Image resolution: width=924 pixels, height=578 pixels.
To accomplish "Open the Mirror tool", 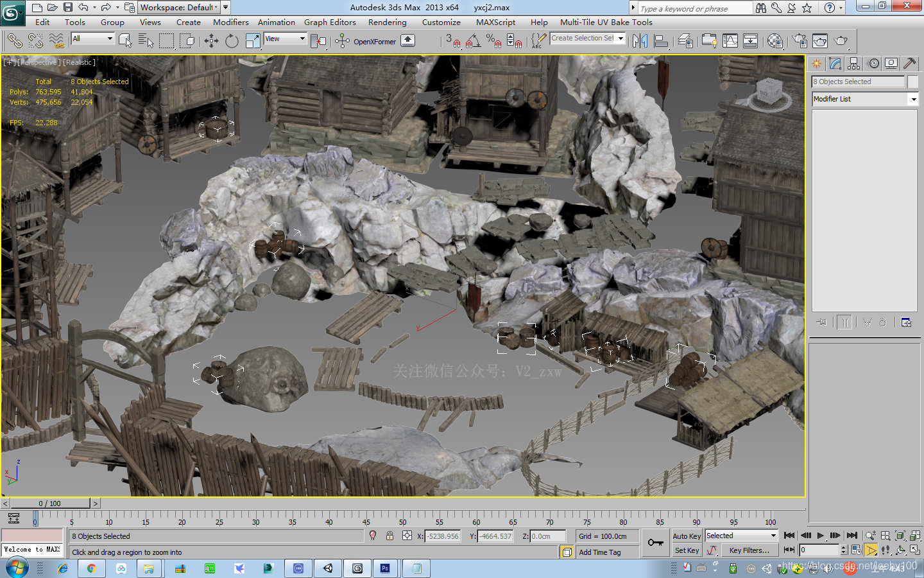I will [640, 40].
